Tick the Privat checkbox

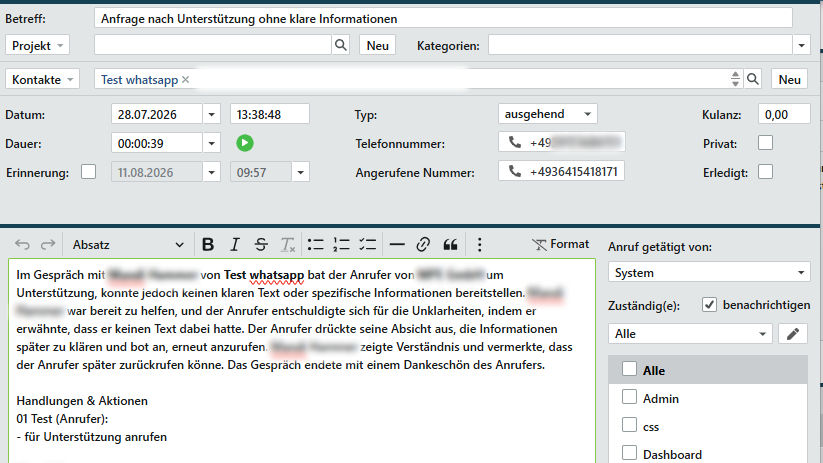tap(765, 143)
